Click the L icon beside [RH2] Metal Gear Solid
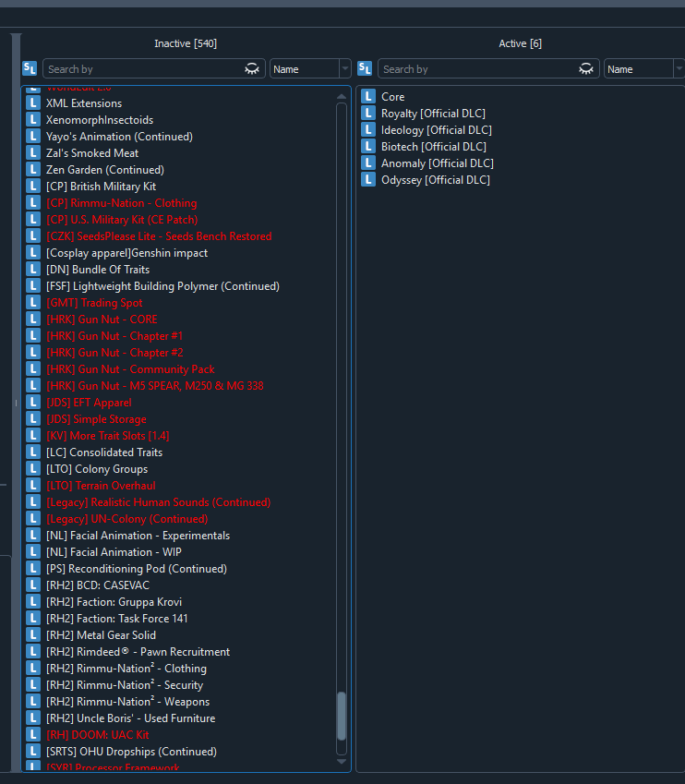The width and height of the screenshot is (685, 784). coord(33,635)
